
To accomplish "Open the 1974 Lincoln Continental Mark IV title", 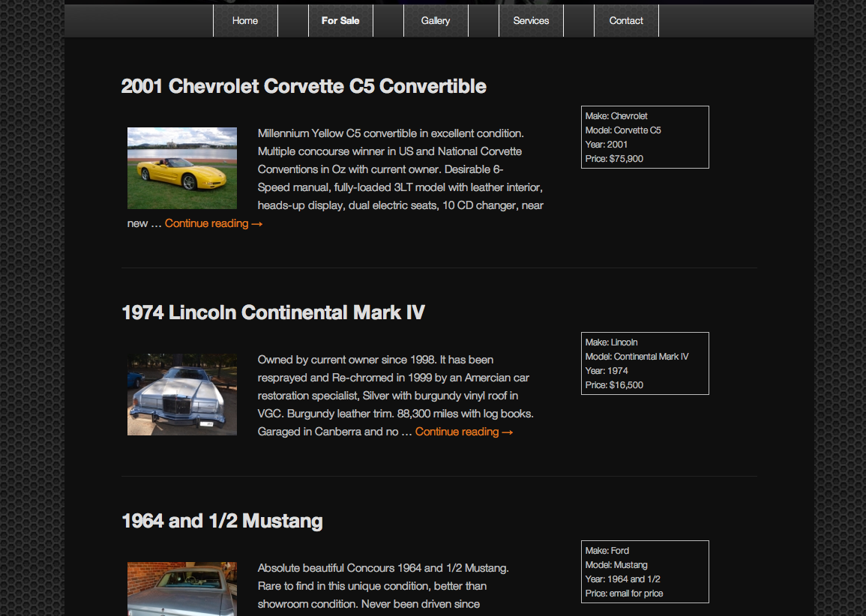I will pyautogui.click(x=273, y=312).
